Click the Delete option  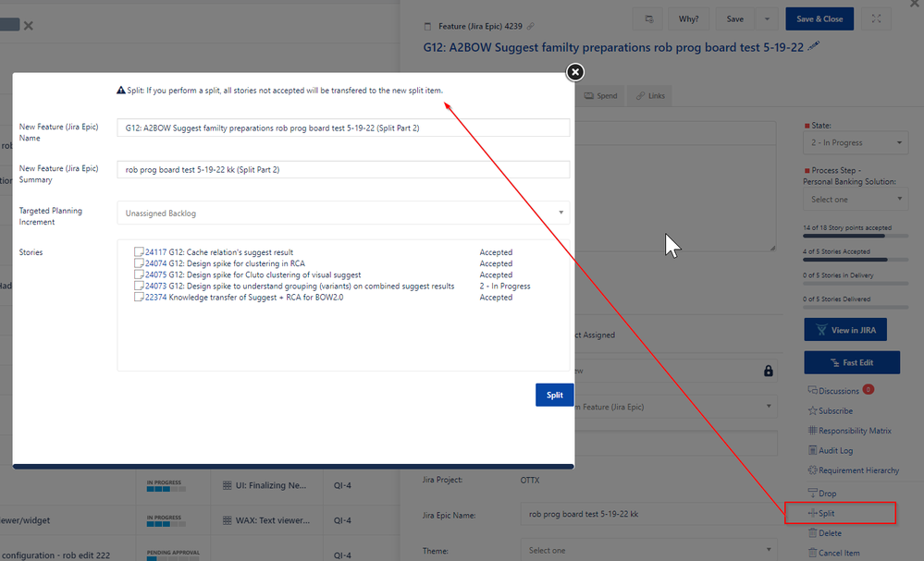tap(824, 532)
